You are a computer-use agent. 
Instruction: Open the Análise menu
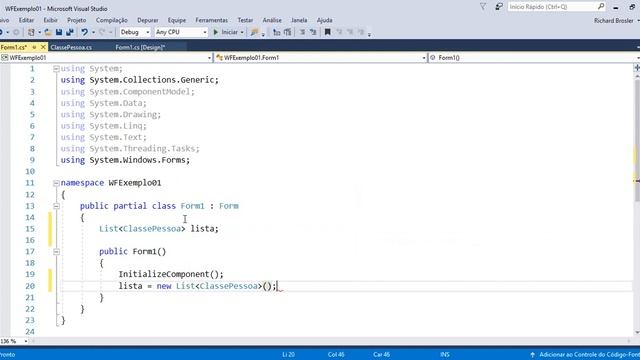click(x=272, y=20)
